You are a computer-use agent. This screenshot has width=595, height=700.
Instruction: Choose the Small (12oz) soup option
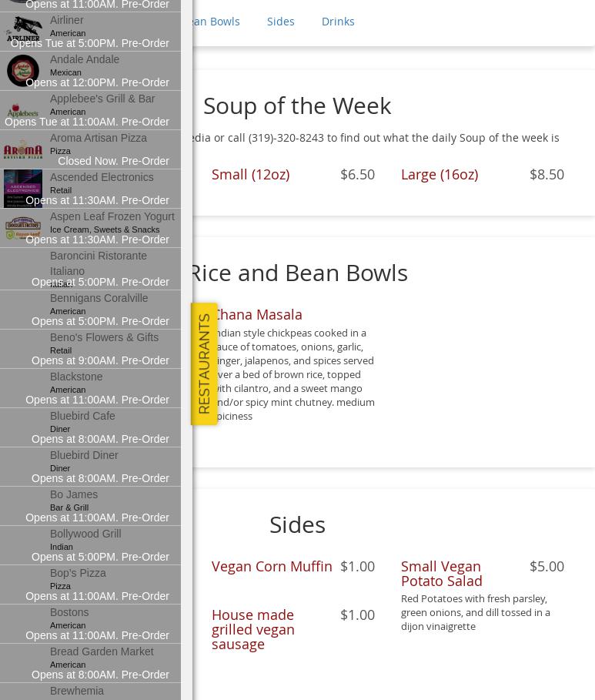pos(250,174)
